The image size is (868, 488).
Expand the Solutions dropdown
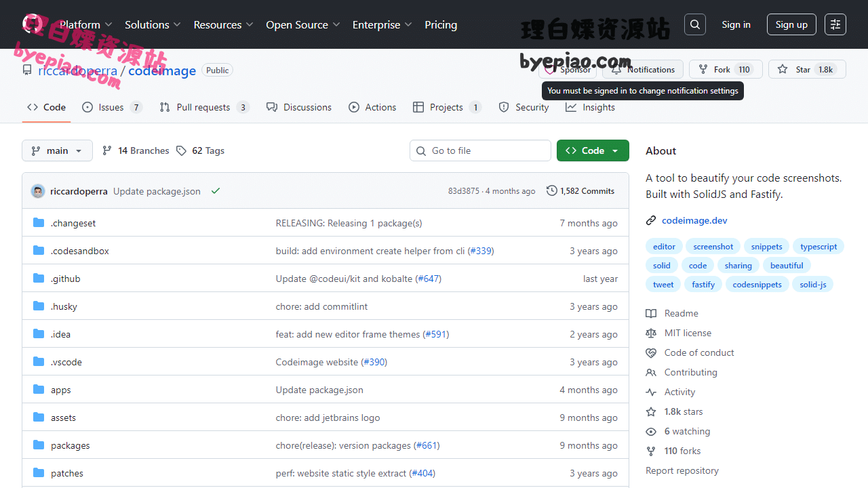[x=153, y=24]
